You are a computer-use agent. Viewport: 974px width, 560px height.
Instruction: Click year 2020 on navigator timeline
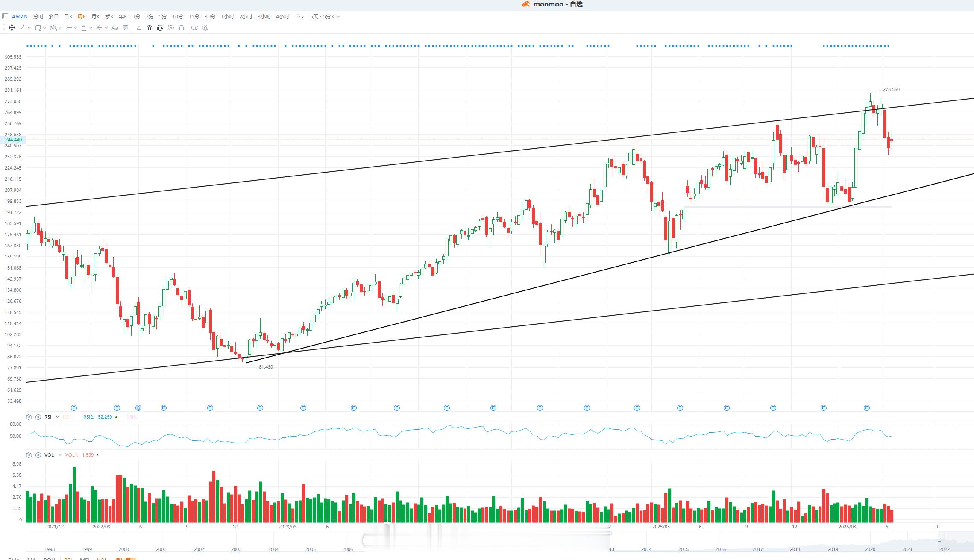[x=870, y=549]
